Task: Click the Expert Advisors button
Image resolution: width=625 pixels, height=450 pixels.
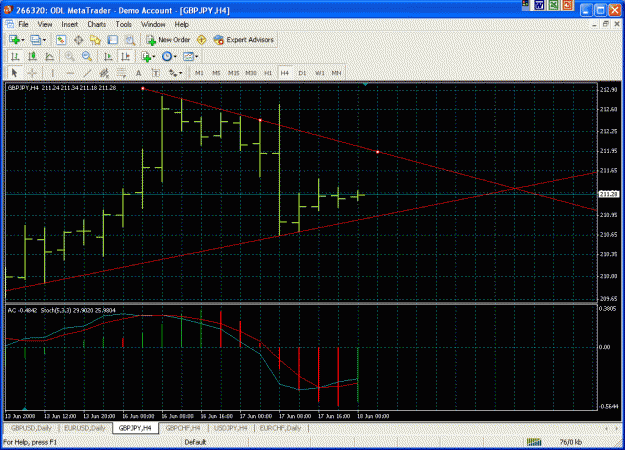Action: [244, 40]
